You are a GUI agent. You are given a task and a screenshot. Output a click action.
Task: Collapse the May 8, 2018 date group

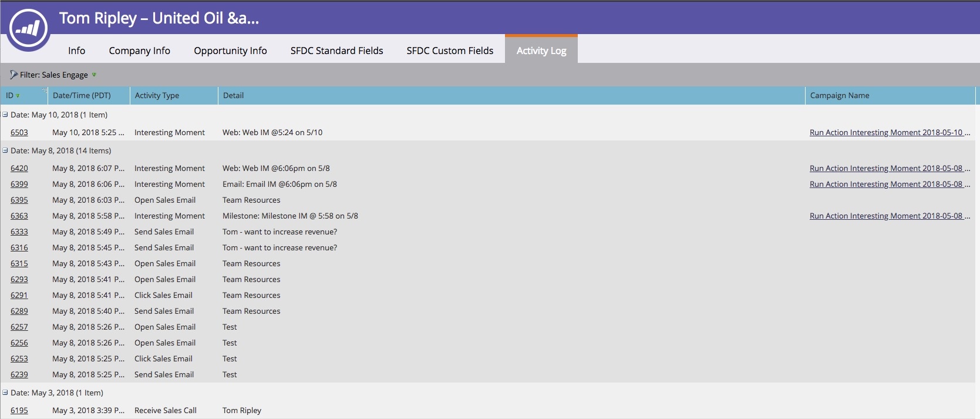pyautogui.click(x=5, y=150)
